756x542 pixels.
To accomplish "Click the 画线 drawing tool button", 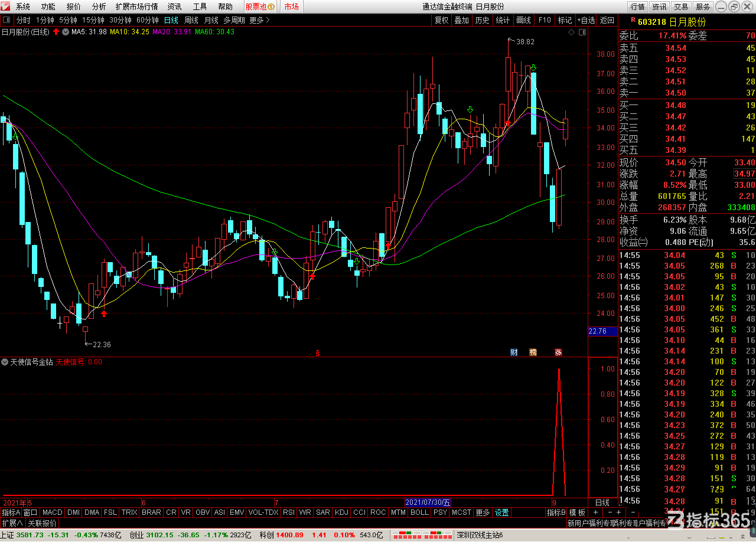I will (x=523, y=20).
